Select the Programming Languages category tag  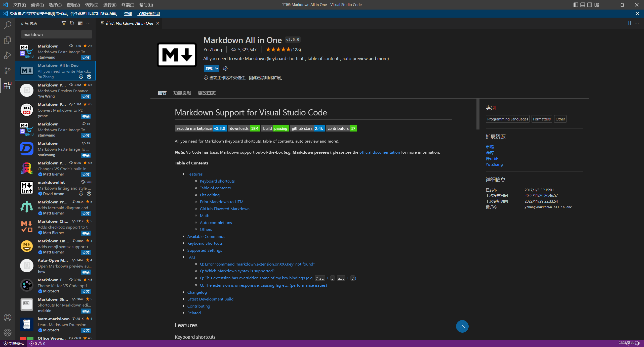tap(507, 119)
